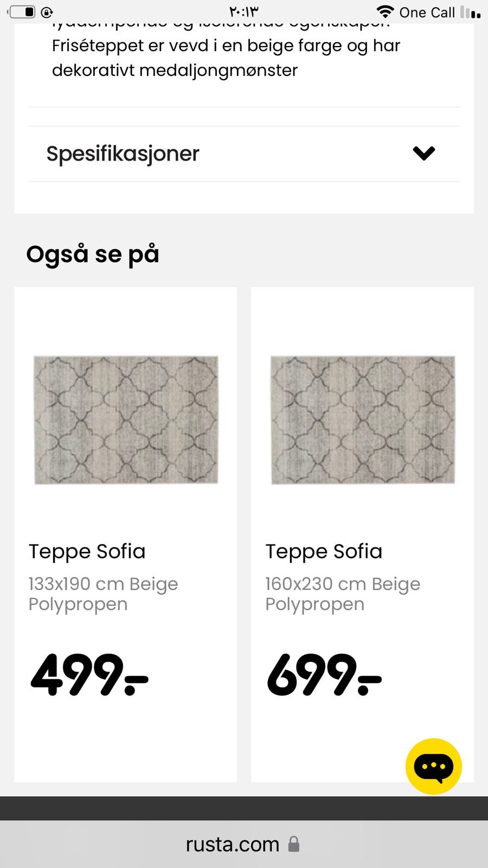Viewport: 488px width, 868px height.
Task: Expand Spesifikasjoner using the chevron arrow
Action: pyautogui.click(x=423, y=154)
